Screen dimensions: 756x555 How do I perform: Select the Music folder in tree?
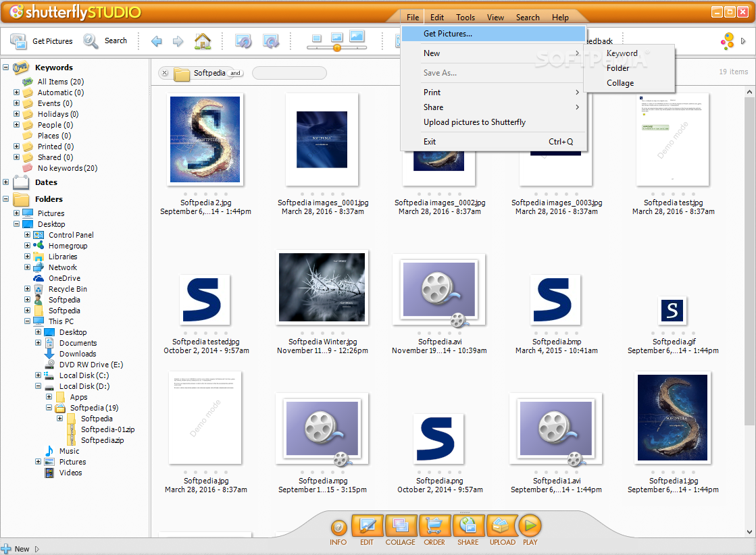click(69, 451)
